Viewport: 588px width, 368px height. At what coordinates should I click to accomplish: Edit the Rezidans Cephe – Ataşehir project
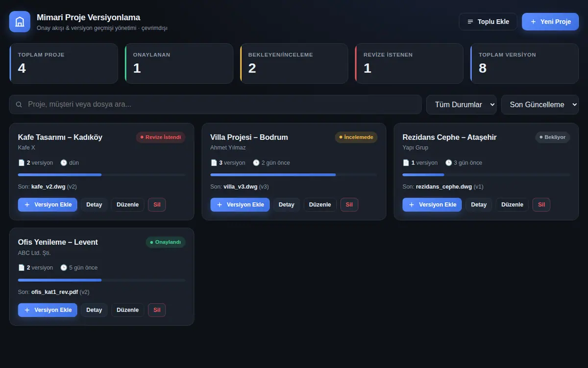point(512,205)
